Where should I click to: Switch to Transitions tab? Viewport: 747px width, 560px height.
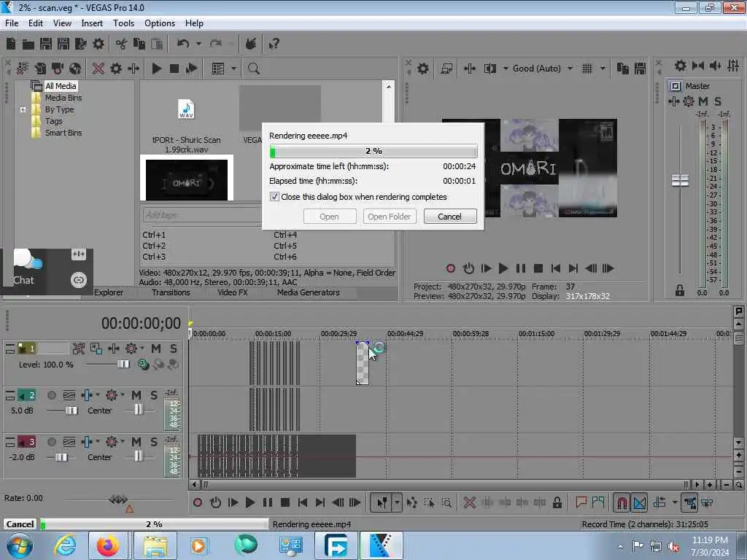point(171,292)
